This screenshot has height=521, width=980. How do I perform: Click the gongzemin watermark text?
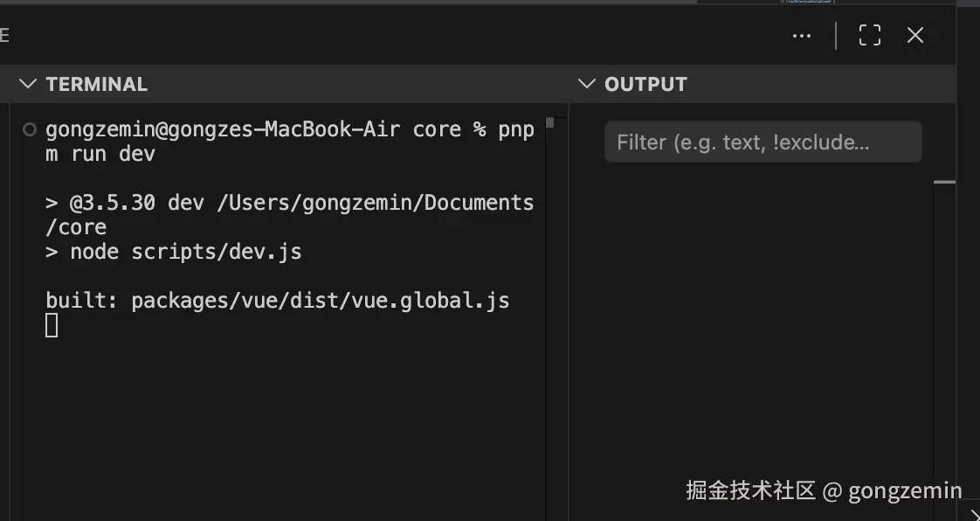pos(905,490)
